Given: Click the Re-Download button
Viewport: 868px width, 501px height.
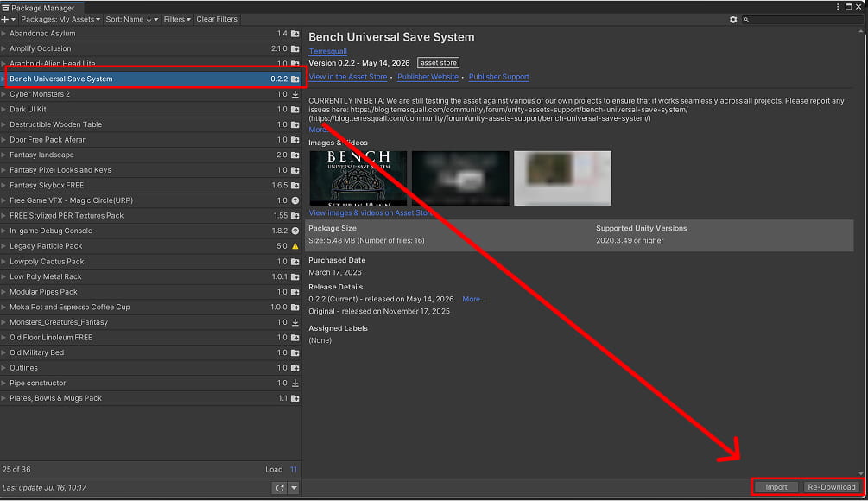Looking at the screenshot, I should click(832, 487).
